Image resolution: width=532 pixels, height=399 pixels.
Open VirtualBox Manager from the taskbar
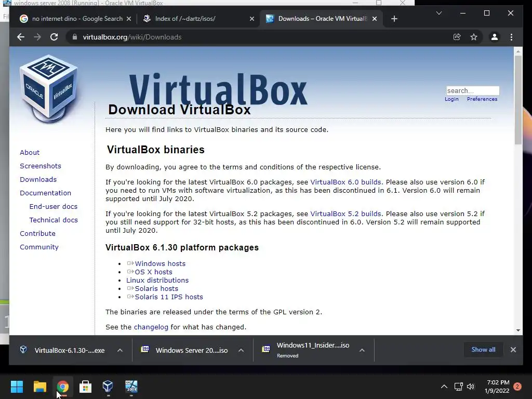point(108,387)
